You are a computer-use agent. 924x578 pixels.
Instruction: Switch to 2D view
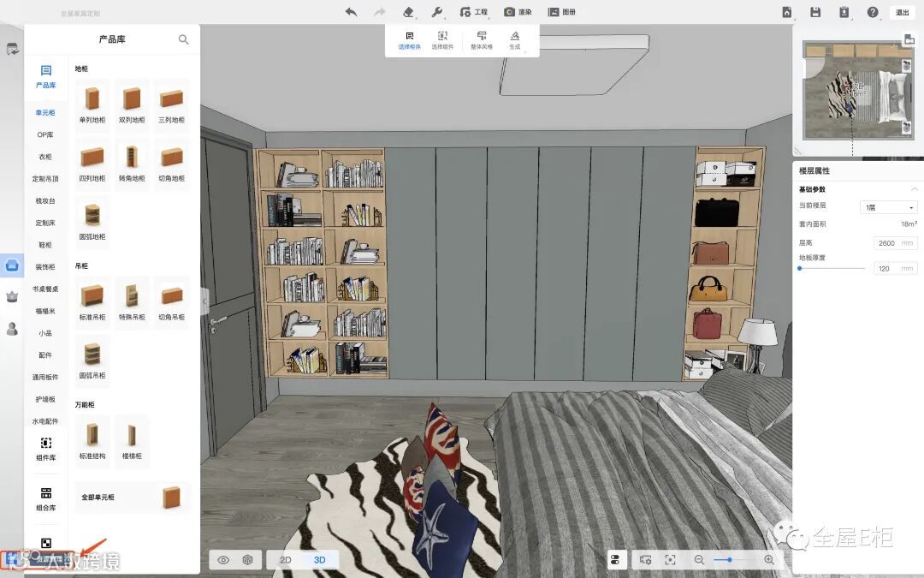(285, 560)
